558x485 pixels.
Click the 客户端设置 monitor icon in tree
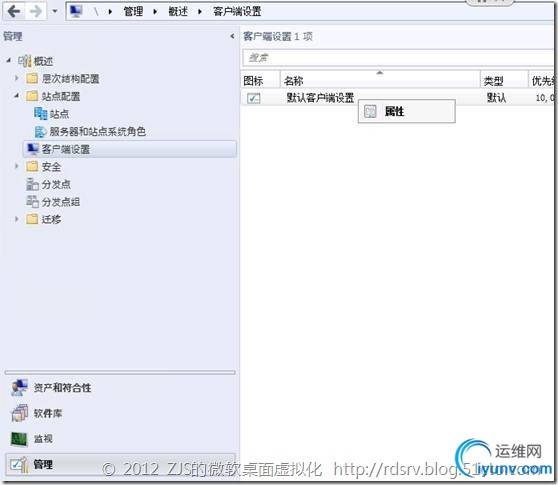33,149
